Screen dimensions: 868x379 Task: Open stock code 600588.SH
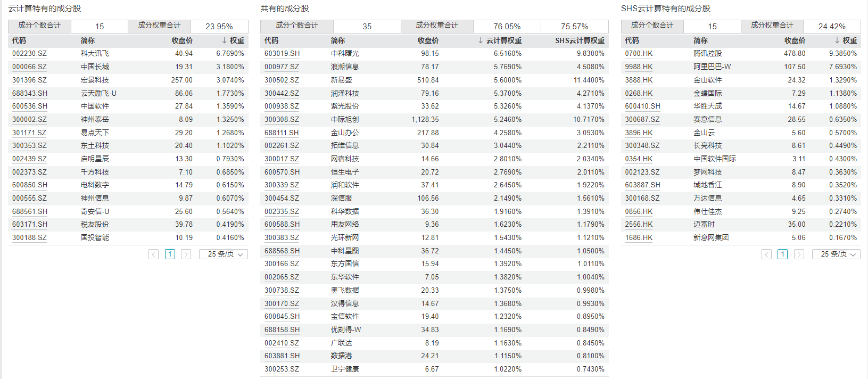[x=282, y=225]
